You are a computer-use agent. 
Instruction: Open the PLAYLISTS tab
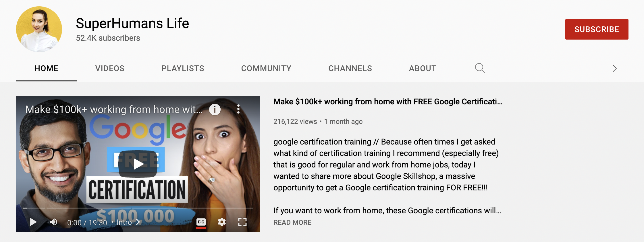183,68
